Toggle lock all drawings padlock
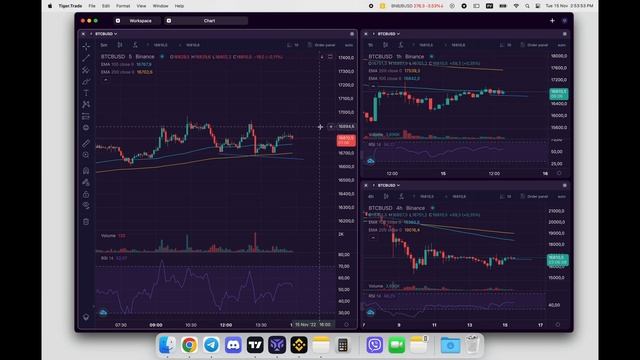This screenshot has height=360, width=640. [86, 194]
